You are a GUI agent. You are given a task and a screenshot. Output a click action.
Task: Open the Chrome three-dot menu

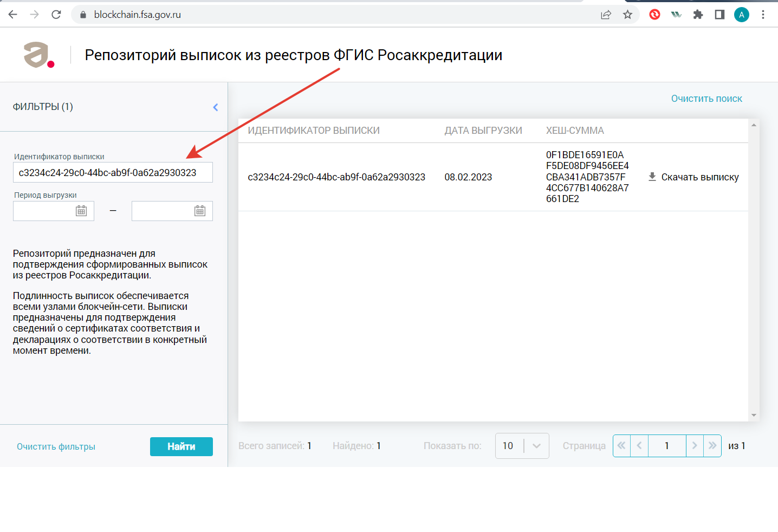point(763,15)
